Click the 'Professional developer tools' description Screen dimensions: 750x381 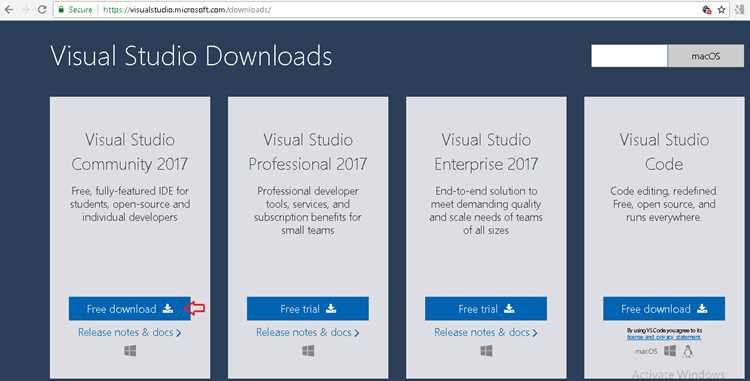308,210
